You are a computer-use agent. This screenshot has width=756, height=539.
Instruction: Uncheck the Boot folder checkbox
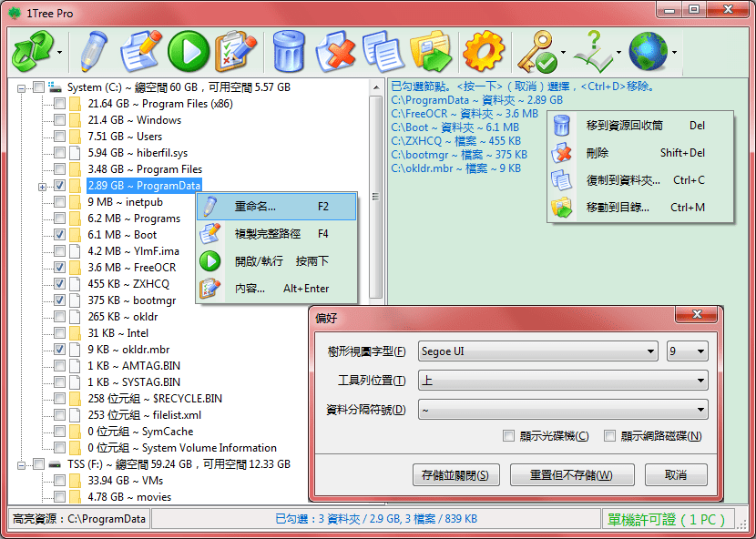click(59, 235)
